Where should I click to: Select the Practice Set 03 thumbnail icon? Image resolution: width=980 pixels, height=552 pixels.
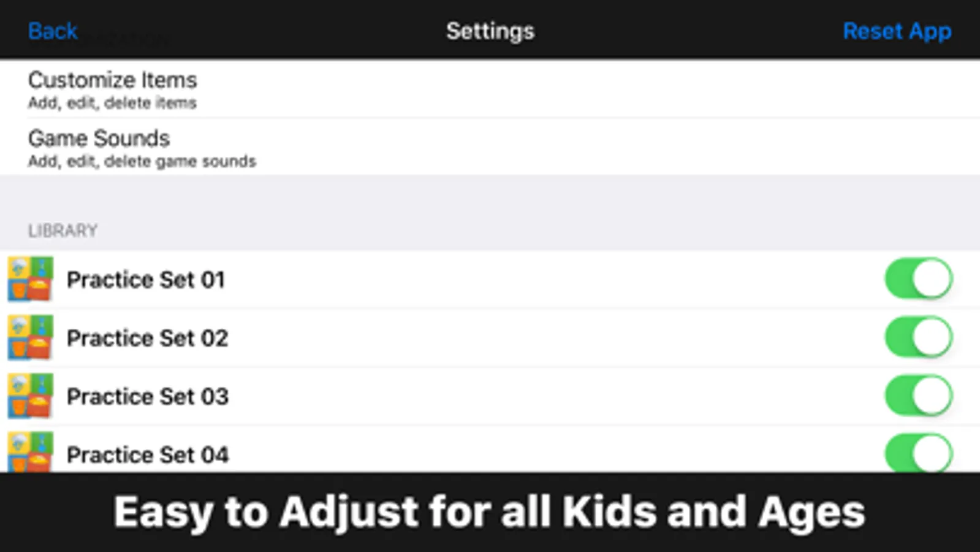(x=30, y=396)
